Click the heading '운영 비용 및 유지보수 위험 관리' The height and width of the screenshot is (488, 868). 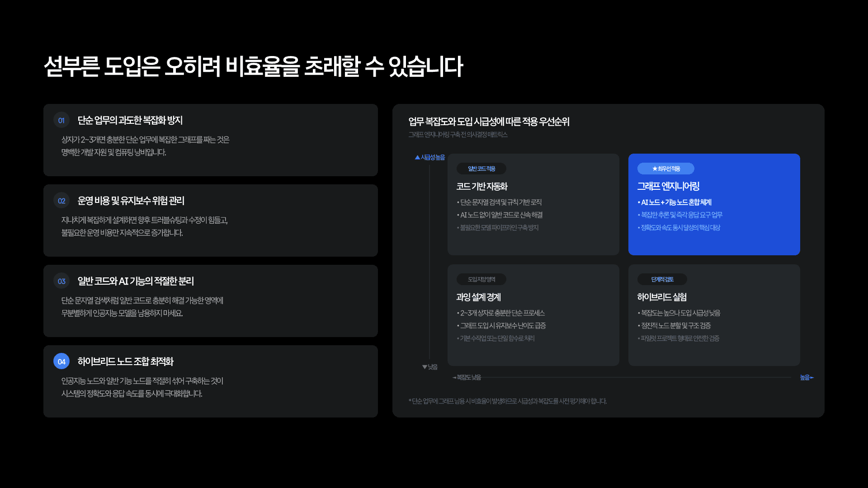pyautogui.click(x=131, y=201)
